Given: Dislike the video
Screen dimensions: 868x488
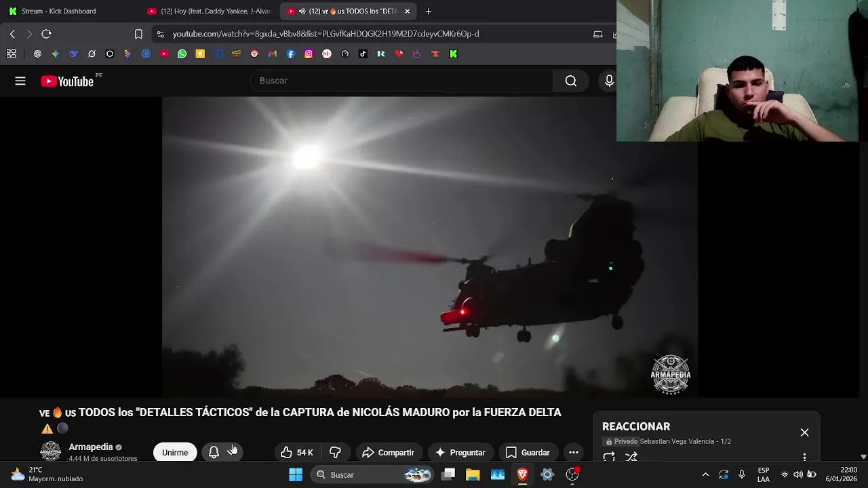Looking at the screenshot, I should coord(335,452).
